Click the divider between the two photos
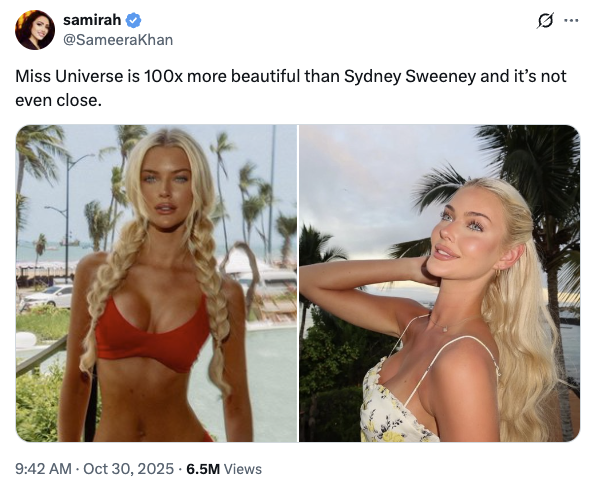The image size is (595, 488). pos(298,283)
